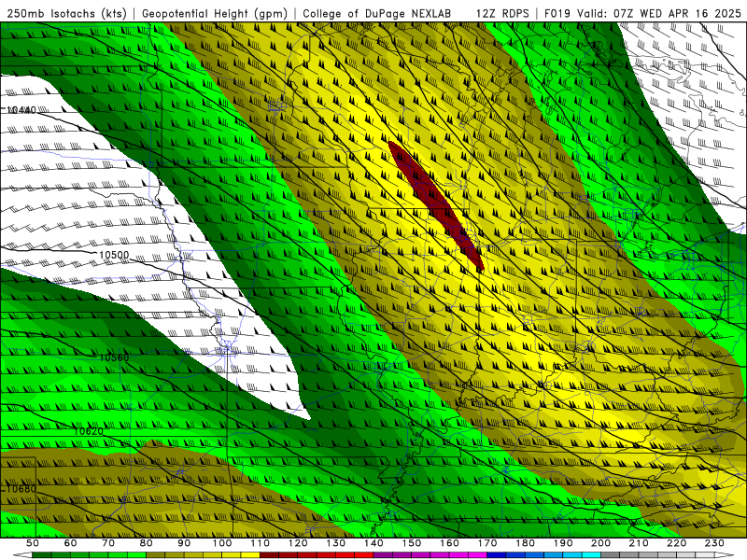Click the 100 value on the colorbar scale
This screenshot has height=560, width=747.
pyautogui.click(x=222, y=543)
